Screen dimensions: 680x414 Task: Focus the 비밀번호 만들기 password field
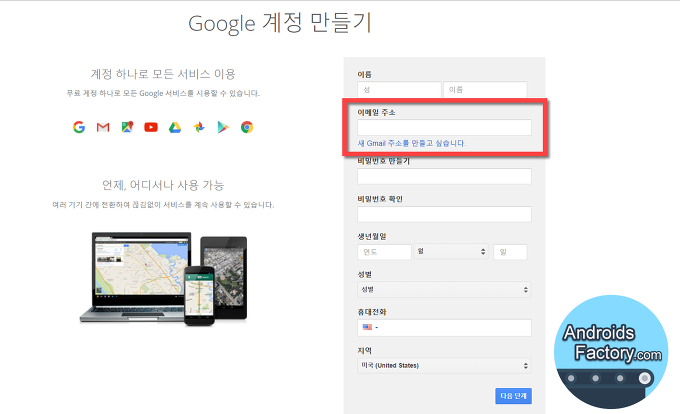[444, 176]
